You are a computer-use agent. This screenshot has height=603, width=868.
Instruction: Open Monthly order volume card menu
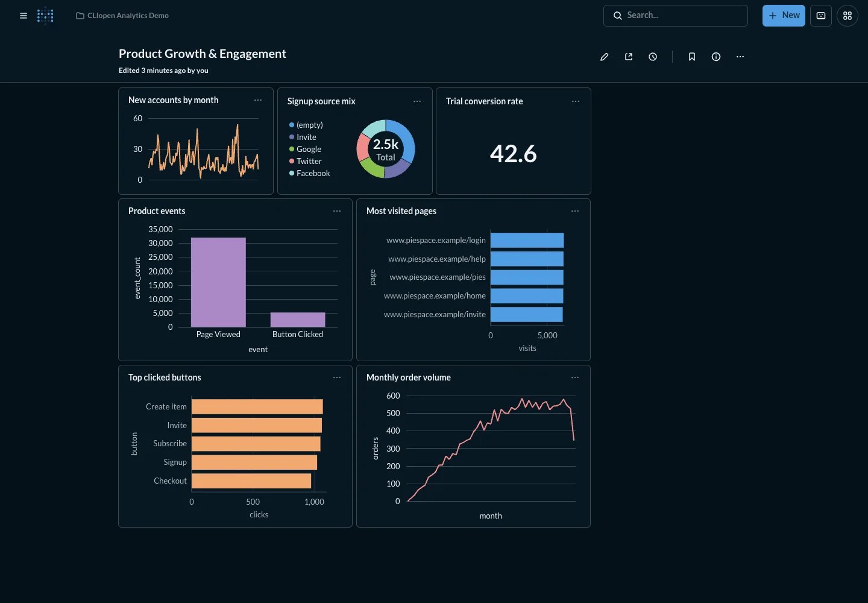[575, 377]
